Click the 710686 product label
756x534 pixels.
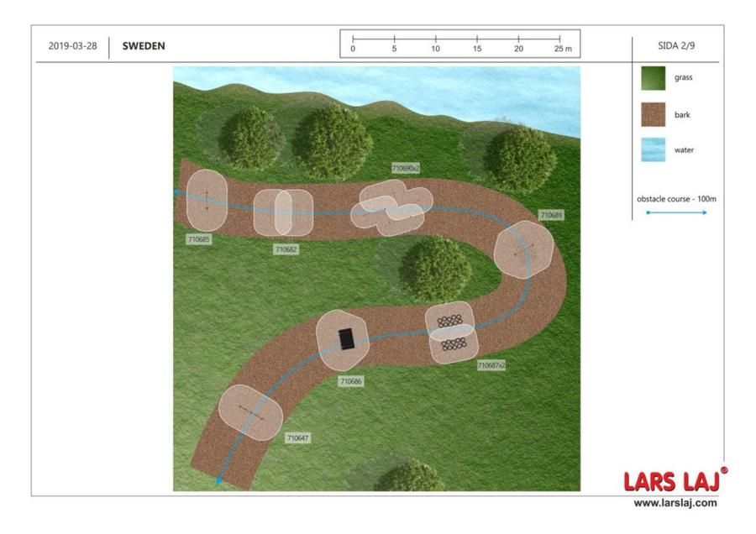pyautogui.click(x=350, y=381)
